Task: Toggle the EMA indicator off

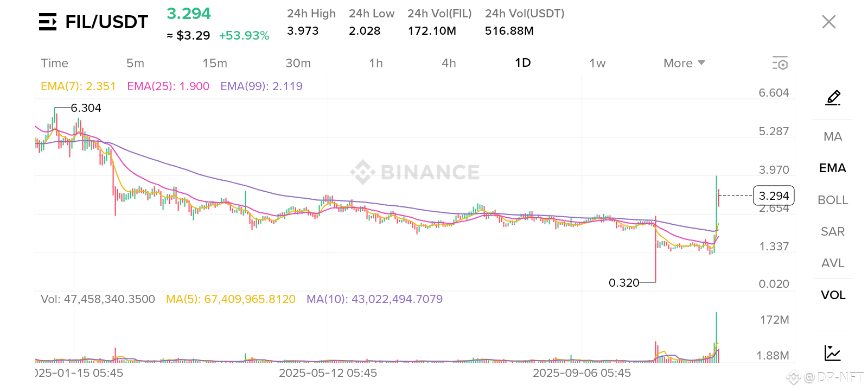Action: [x=833, y=168]
